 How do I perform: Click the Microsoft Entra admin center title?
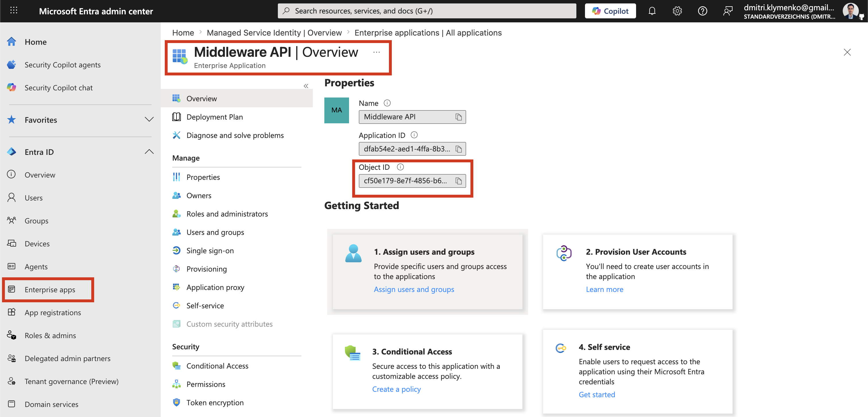(96, 11)
